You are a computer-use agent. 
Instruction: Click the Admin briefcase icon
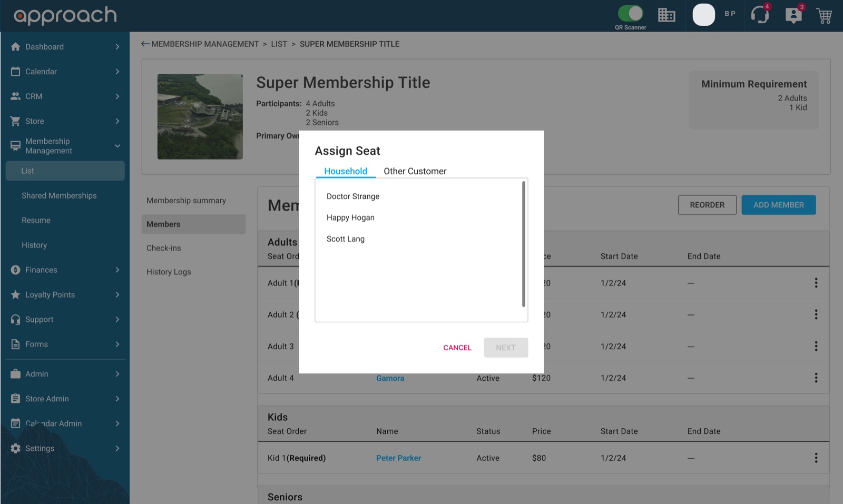pos(15,374)
